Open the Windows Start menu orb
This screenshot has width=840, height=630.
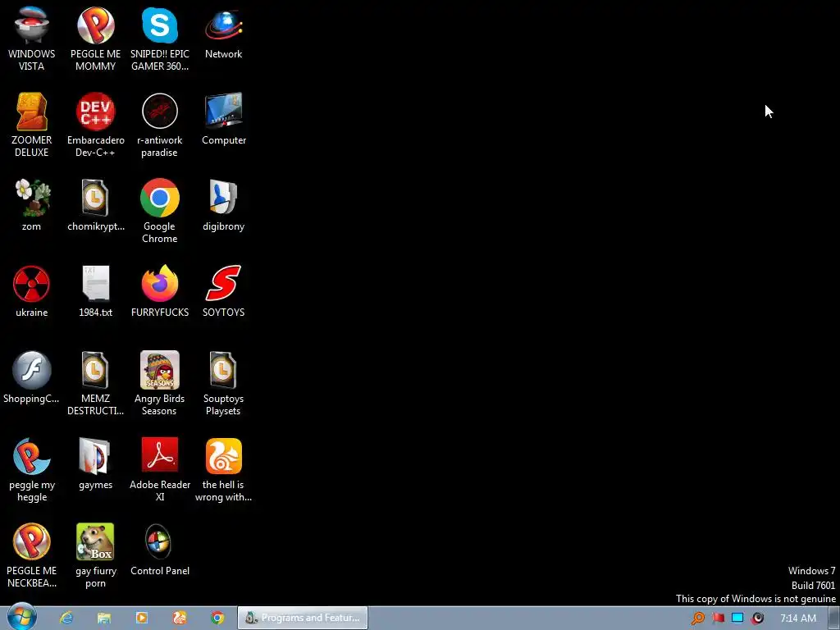(22, 617)
